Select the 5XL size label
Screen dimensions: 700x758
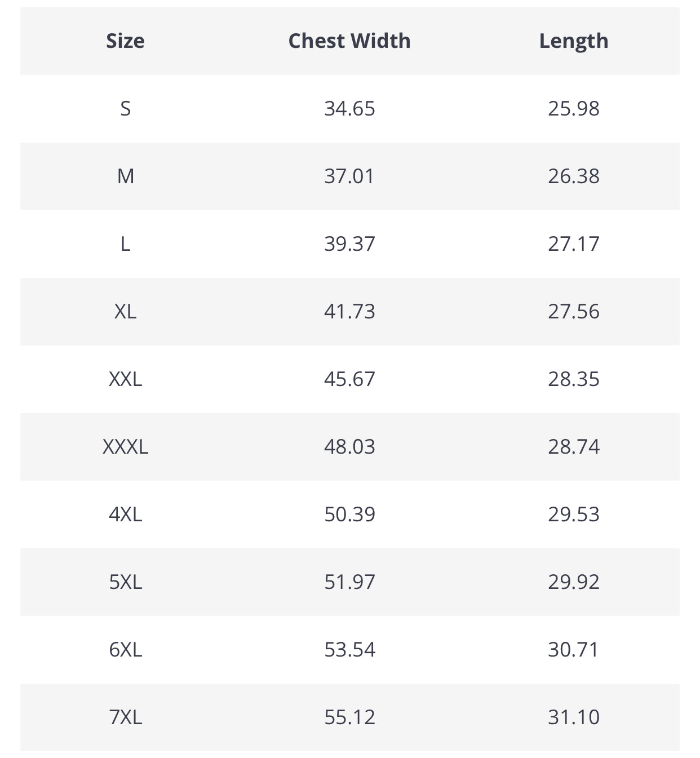pyautogui.click(x=125, y=582)
